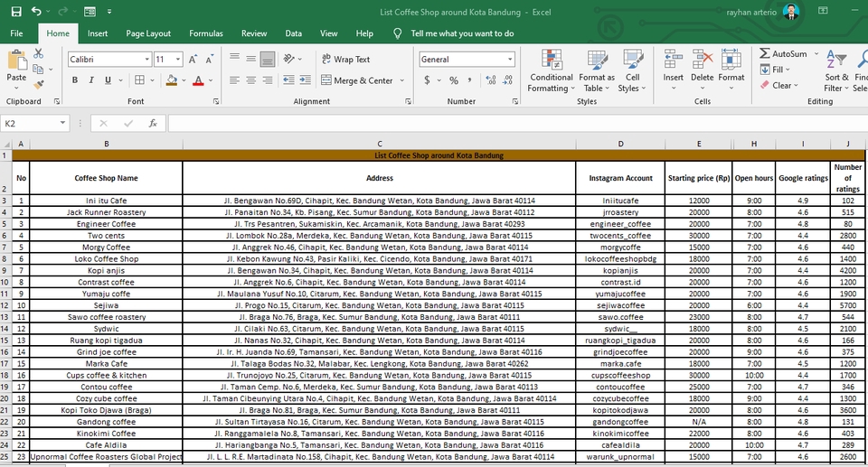
Task: Click the Copy icon in Clipboard group
Action: point(38,70)
